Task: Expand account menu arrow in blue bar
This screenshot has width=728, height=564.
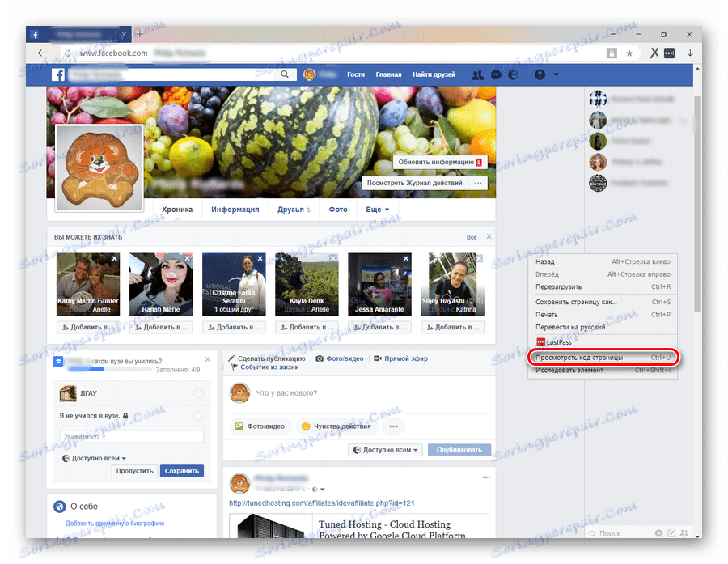Action: click(x=557, y=74)
